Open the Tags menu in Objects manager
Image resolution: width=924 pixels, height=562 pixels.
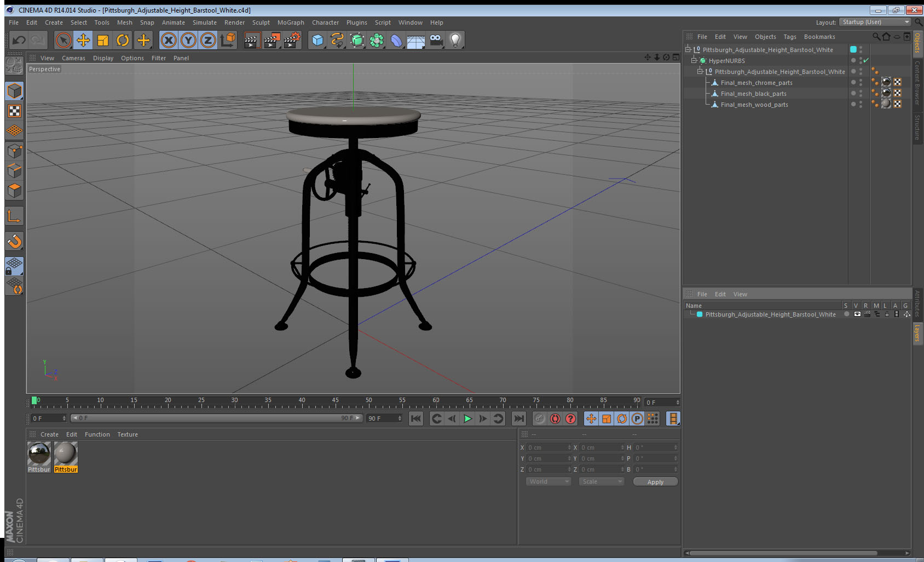point(790,37)
